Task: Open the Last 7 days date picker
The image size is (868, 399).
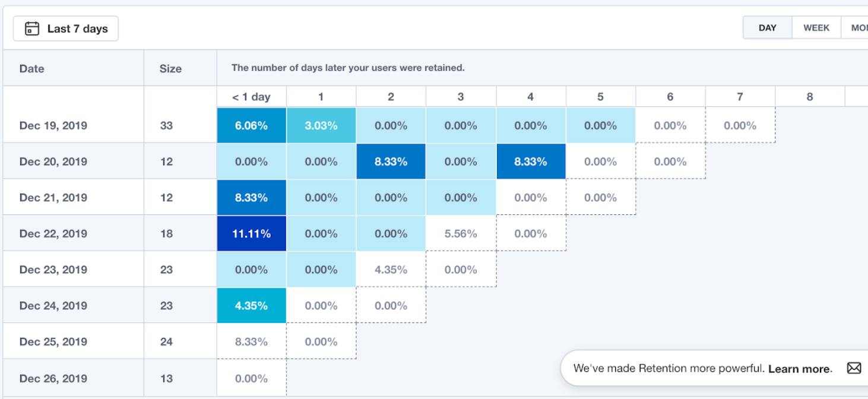Action: coord(66,28)
